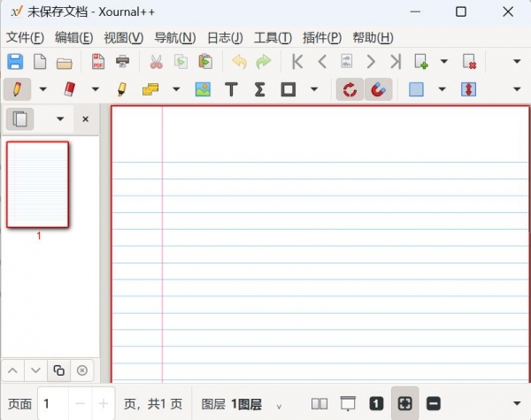Go to the next page
Screen dimensions: 531x420
tap(371, 62)
